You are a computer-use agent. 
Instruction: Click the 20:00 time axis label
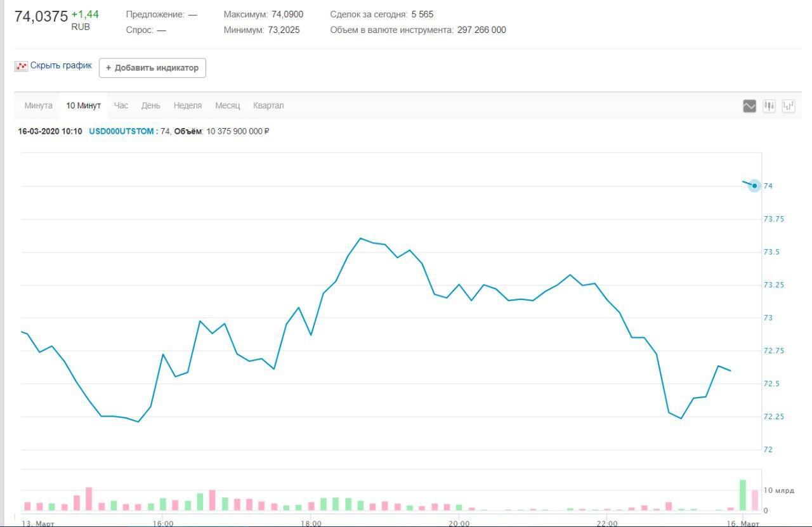[x=459, y=523]
